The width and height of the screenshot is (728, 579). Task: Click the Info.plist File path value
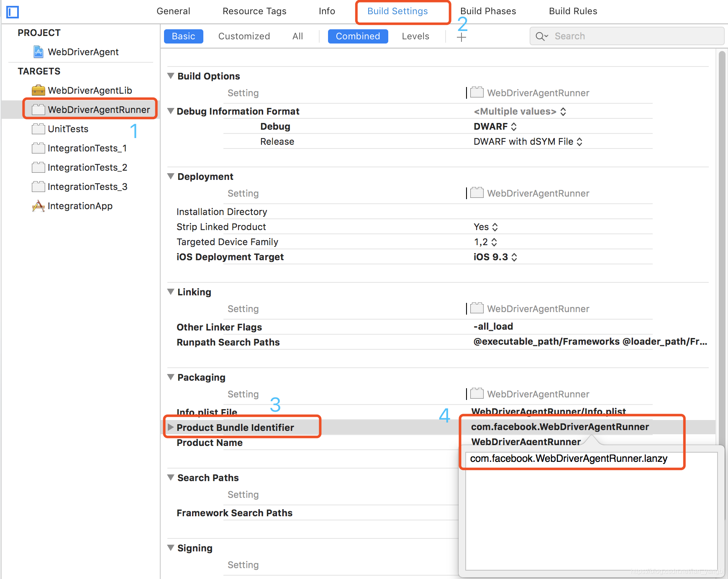(549, 412)
